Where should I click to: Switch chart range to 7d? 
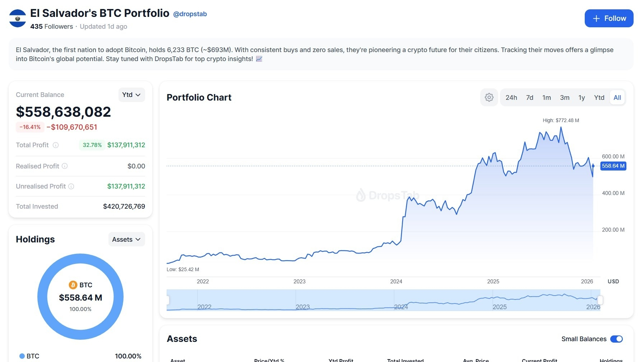click(529, 98)
